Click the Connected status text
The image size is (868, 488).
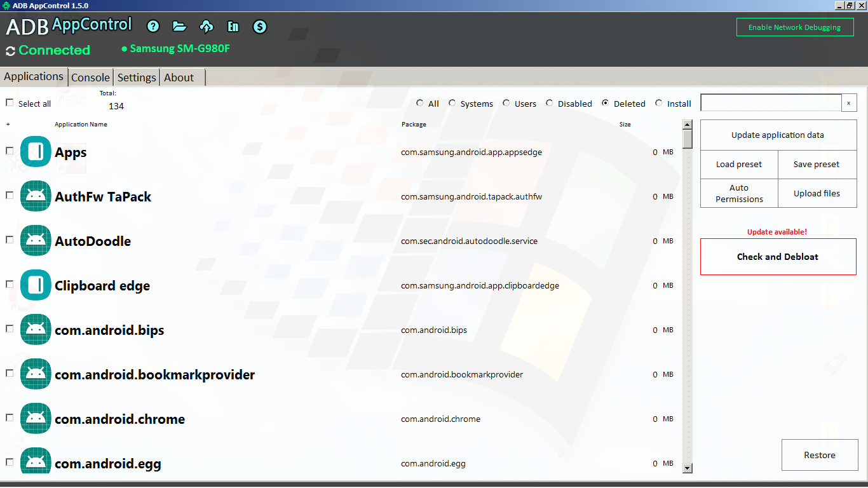[x=55, y=50]
